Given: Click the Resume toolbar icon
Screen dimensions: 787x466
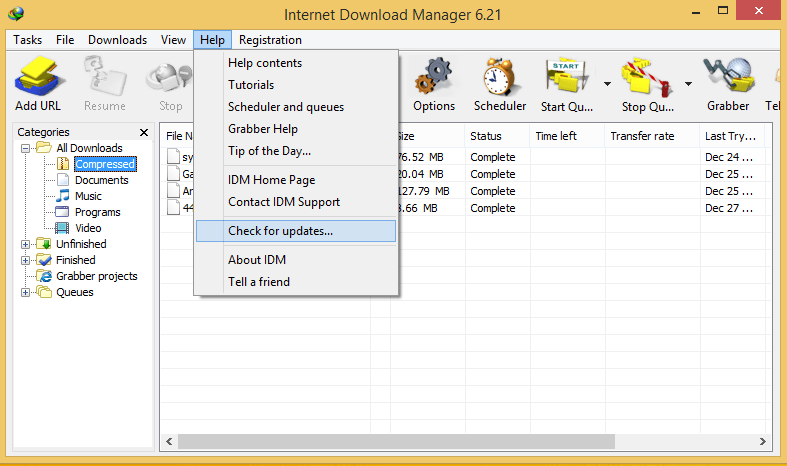Looking at the screenshot, I should [104, 77].
